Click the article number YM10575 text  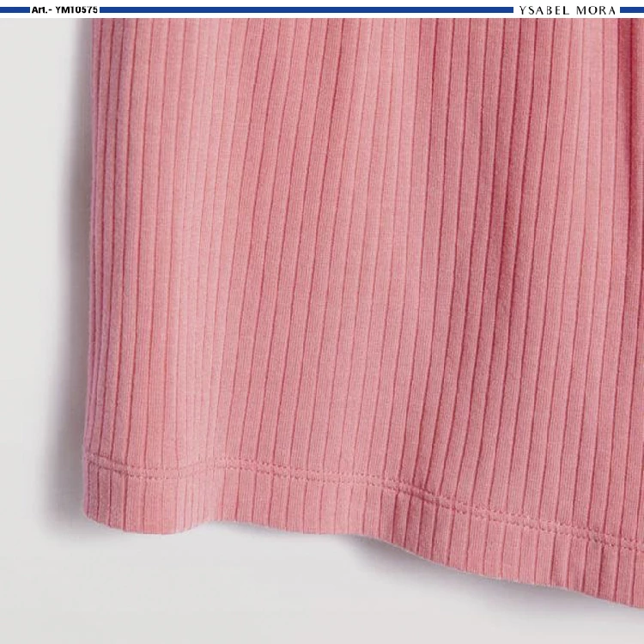point(77,10)
